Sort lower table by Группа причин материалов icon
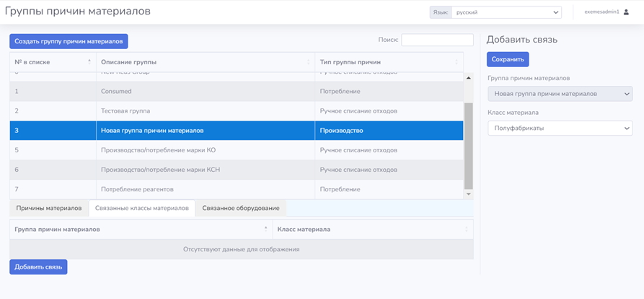Viewport: 644px width, 299px height. click(x=267, y=229)
